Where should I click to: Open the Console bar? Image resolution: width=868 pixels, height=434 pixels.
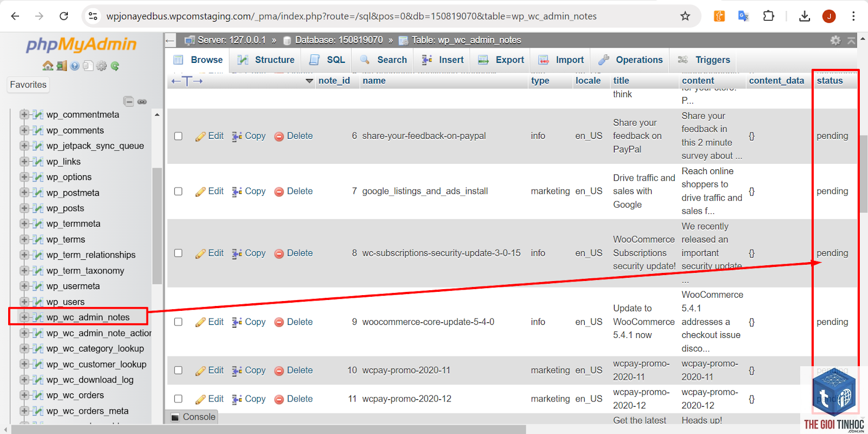click(194, 417)
